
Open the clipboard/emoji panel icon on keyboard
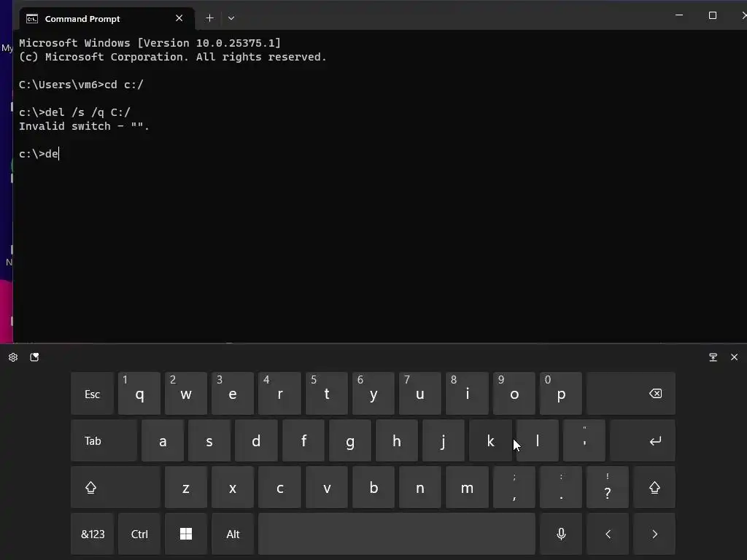point(34,357)
